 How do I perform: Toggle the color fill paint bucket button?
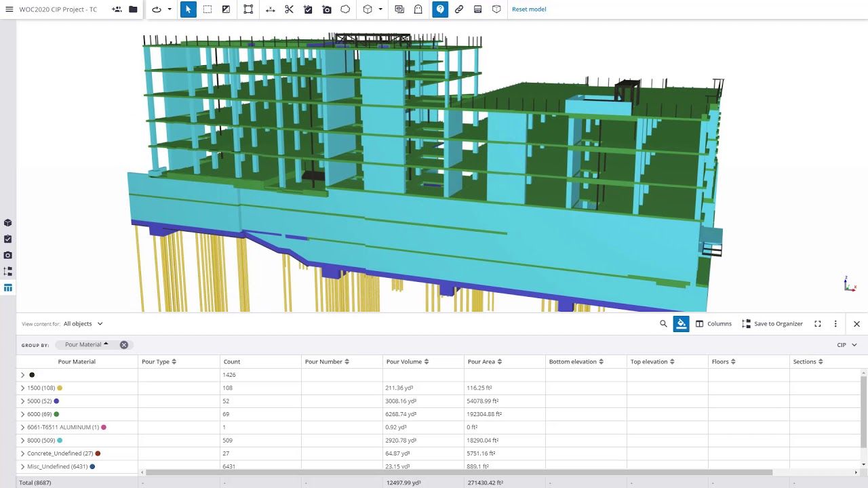click(681, 324)
